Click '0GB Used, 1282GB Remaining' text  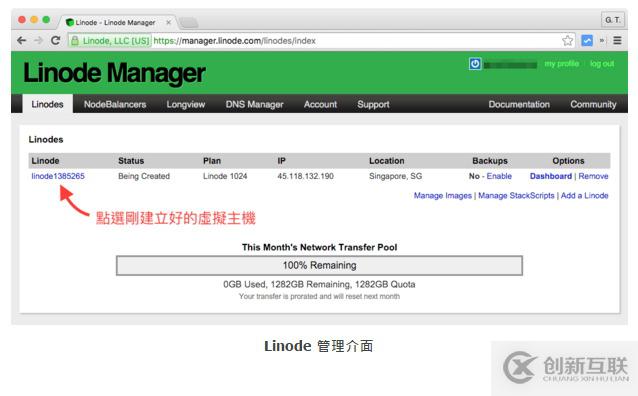click(287, 284)
